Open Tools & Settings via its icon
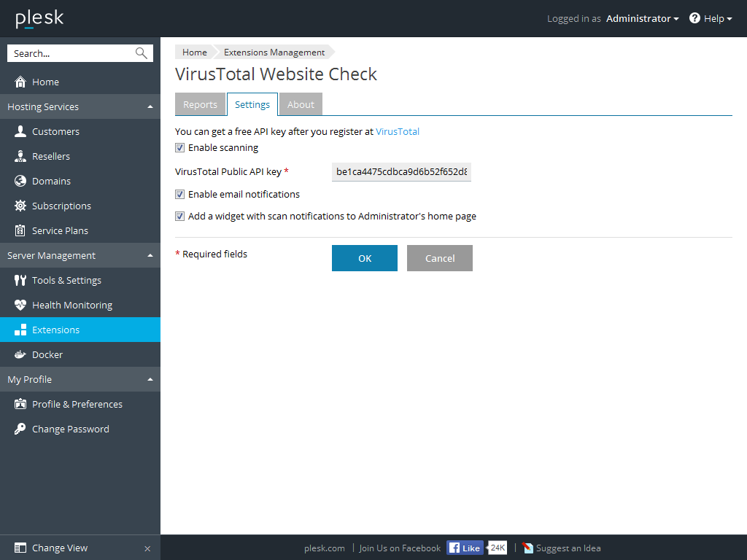747x560 pixels. 20,280
